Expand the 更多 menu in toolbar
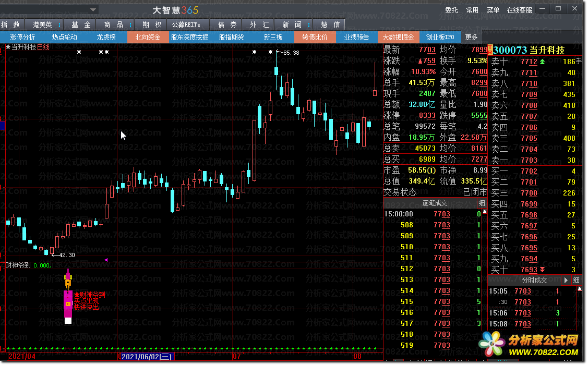This screenshot has height=365, width=588. point(471,37)
